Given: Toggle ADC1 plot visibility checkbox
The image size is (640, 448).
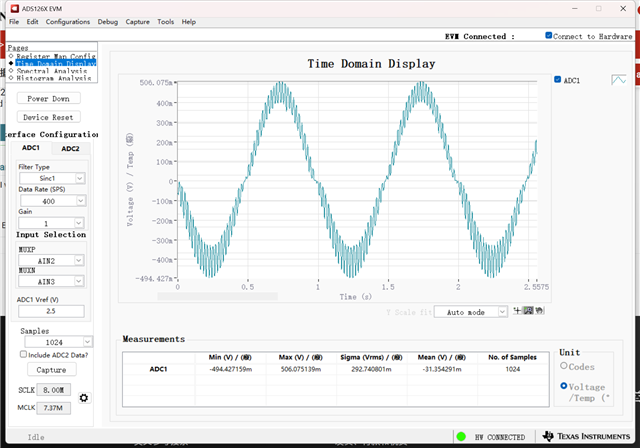Looking at the screenshot, I should point(558,80).
